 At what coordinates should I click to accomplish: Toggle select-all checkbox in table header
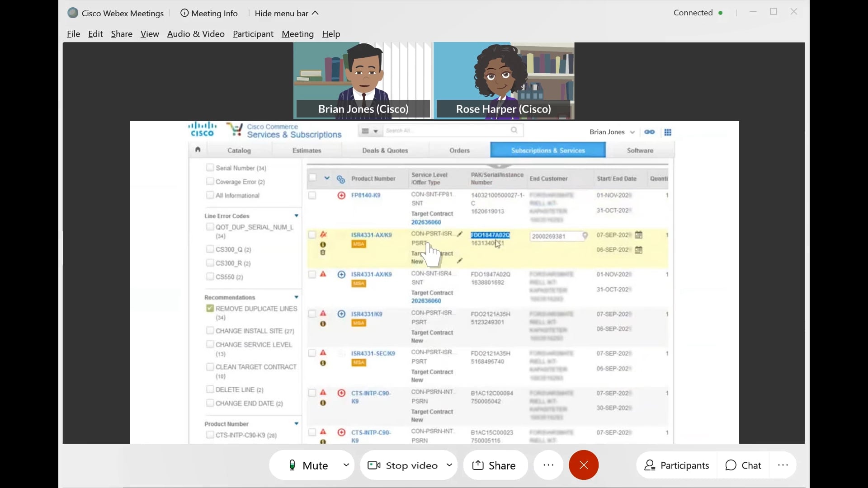312,178
